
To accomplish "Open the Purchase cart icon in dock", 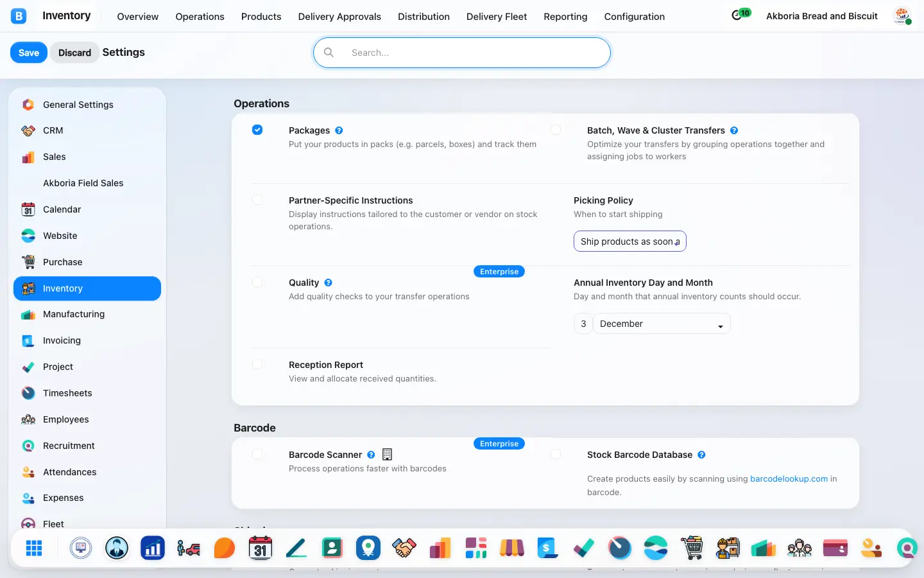I will coord(692,548).
